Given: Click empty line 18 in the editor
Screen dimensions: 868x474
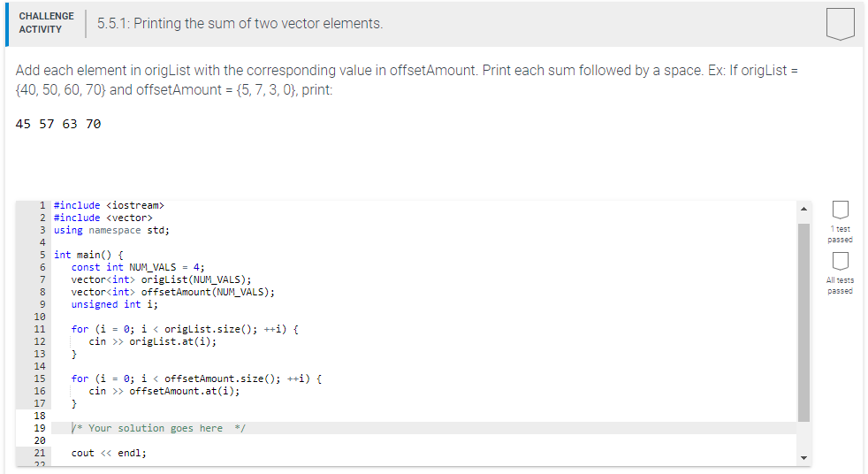Looking at the screenshot, I should 423,416.
